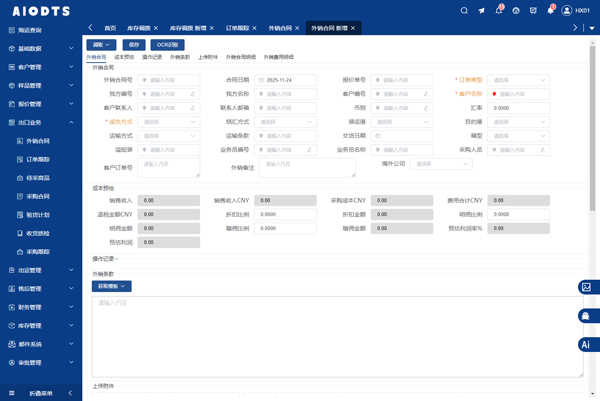Select the 成本预估 sub-tab
This screenshot has height=401, width=600.
pyautogui.click(x=125, y=57)
